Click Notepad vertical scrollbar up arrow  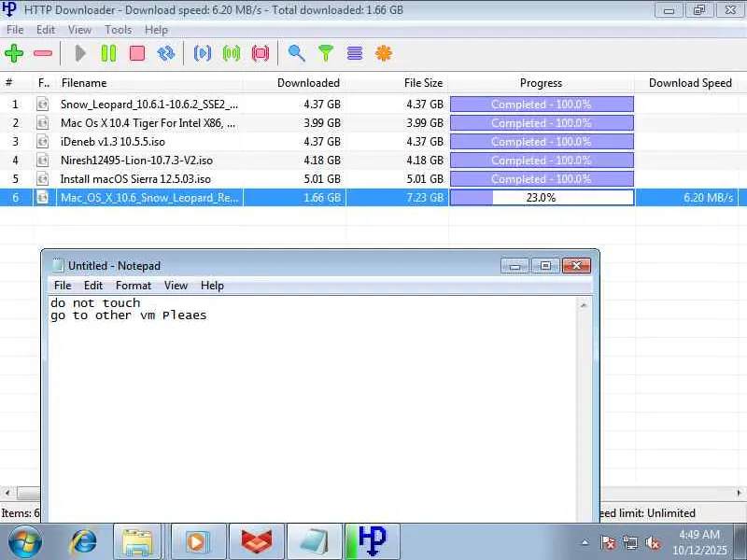point(585,305)
